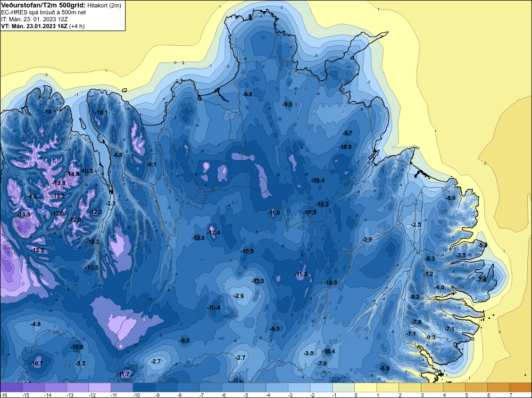This screenshot has height=398, width=532.
Task: Click the '-2.9' temperature value on the map
Action: [x=367, y=239]
